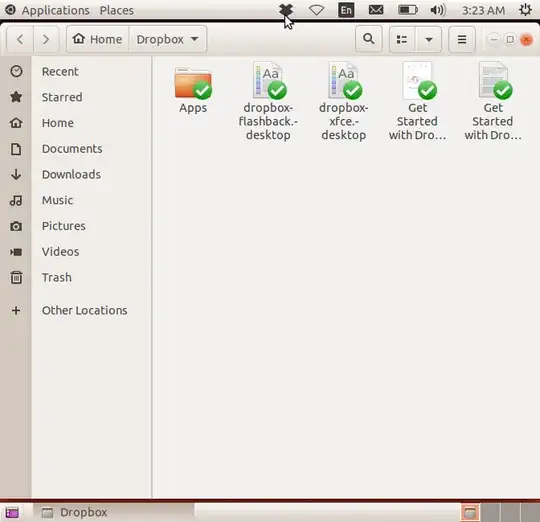Open the battery status indicator
The image size is (540, 522).
point(408,10)
